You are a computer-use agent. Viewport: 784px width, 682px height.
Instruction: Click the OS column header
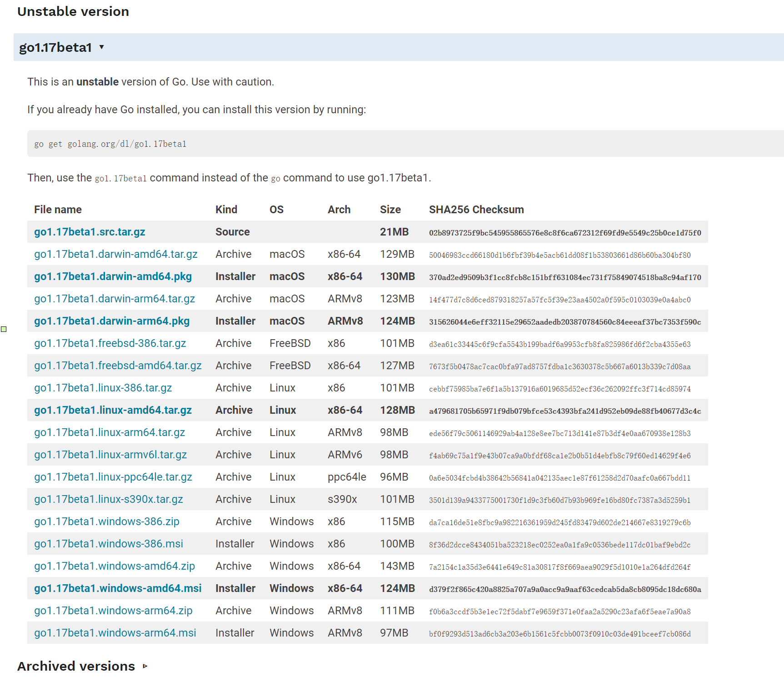(x=276, y=210)
